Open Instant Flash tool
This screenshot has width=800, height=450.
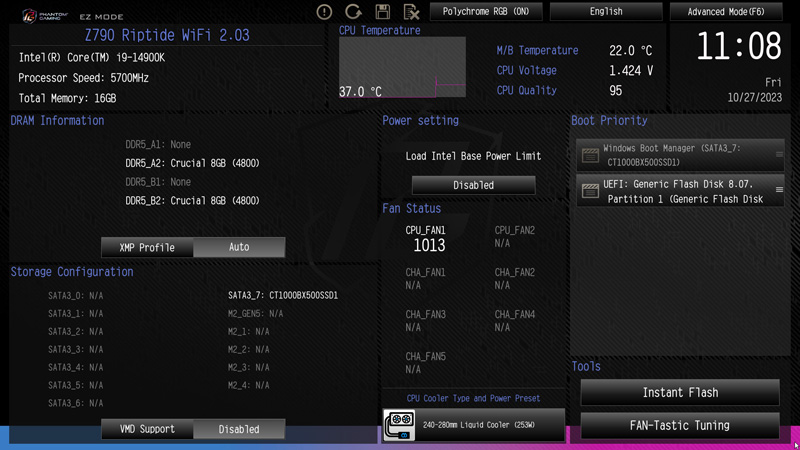pos(680,392)
